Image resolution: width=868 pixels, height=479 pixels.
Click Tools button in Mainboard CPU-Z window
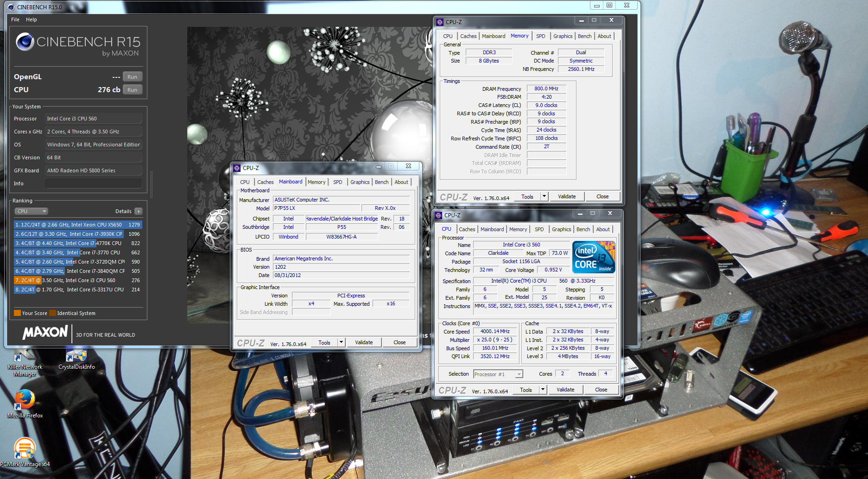pyautogui.click(x=324, y=342)
